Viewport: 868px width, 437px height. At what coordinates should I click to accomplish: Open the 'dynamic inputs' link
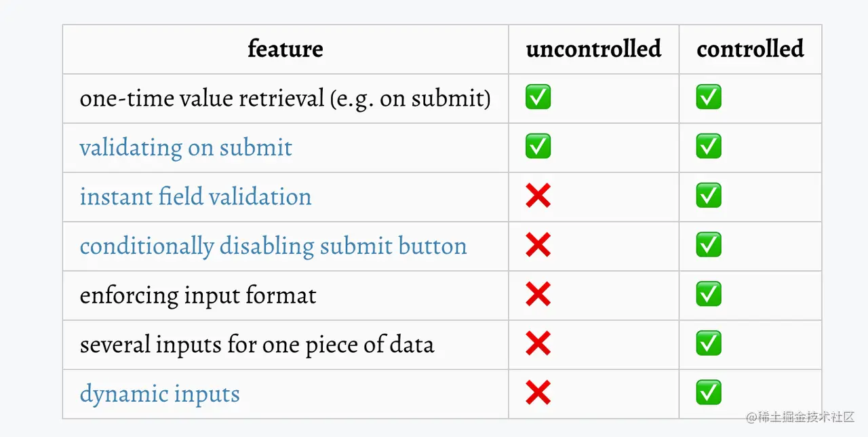click(x=159, y=394)
